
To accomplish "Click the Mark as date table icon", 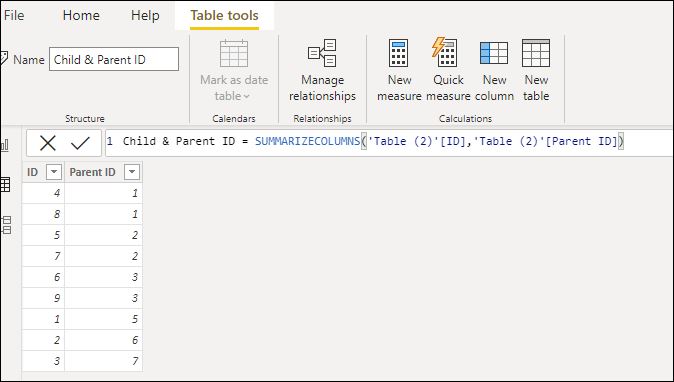I will pos(234,53).
